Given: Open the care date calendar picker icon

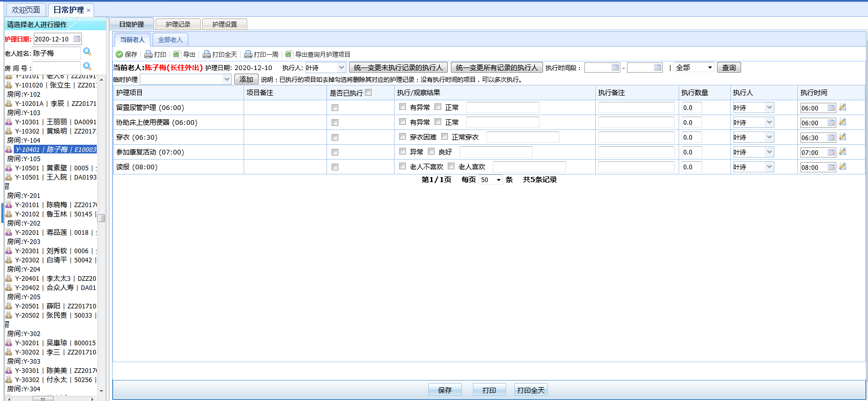Looking at the screenshot, I should coord(77,39).
